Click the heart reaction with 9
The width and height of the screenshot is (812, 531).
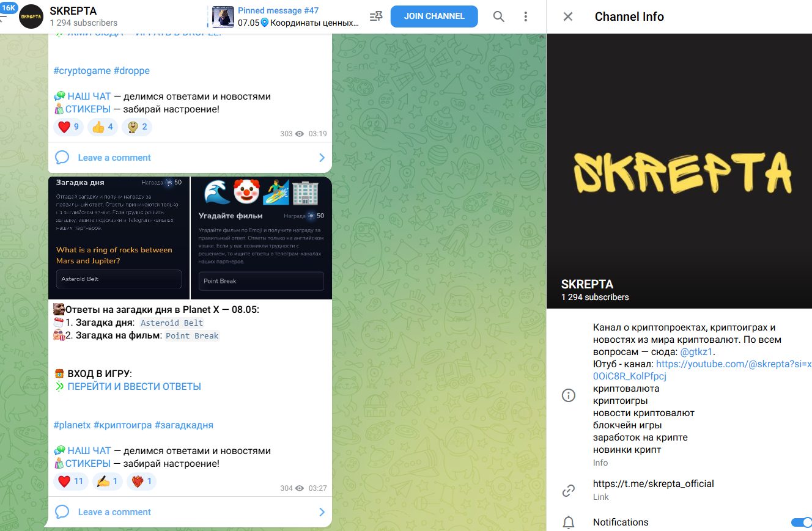68,127
